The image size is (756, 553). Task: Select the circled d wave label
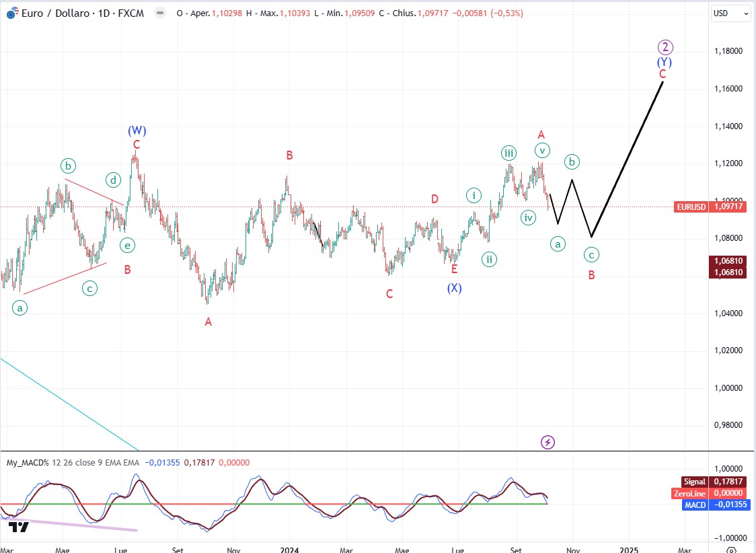tap(113, 180)
